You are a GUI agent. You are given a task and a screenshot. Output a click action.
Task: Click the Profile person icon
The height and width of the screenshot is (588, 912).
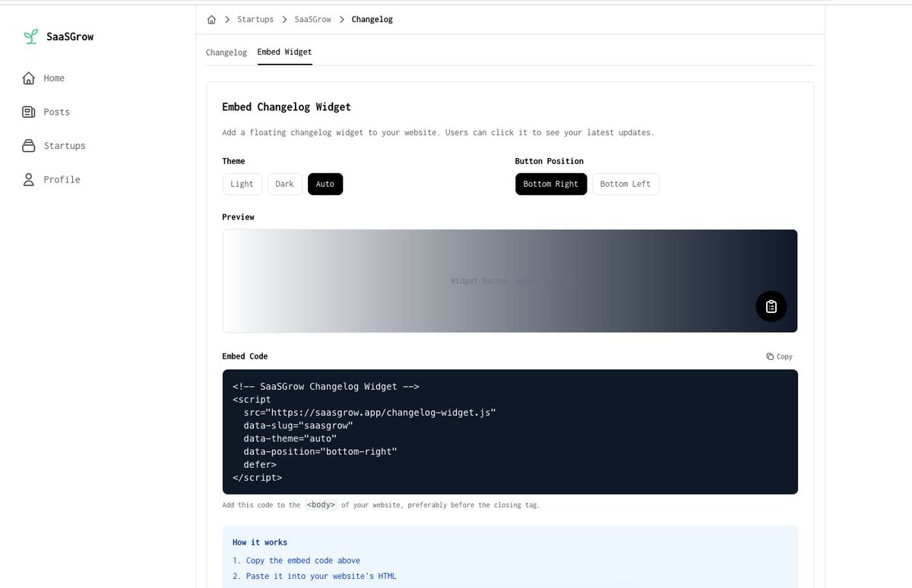point(29,179)
